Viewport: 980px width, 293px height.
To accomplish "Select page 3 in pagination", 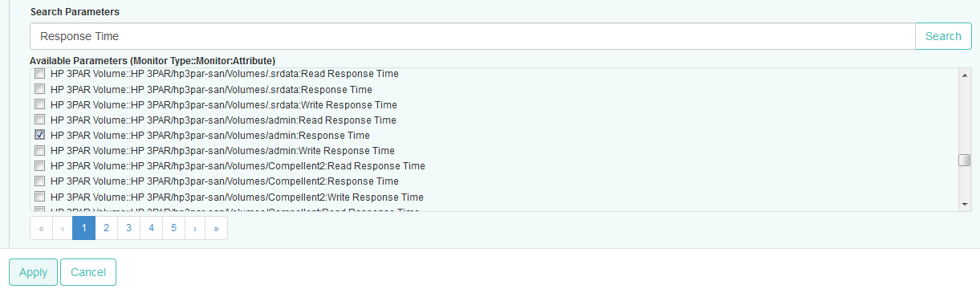I will click(128, 228).
